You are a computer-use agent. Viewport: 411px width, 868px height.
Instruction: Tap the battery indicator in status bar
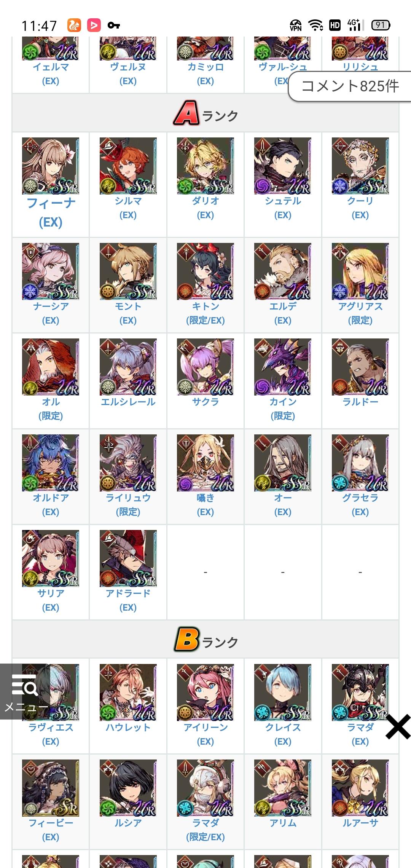click(381, 25)
